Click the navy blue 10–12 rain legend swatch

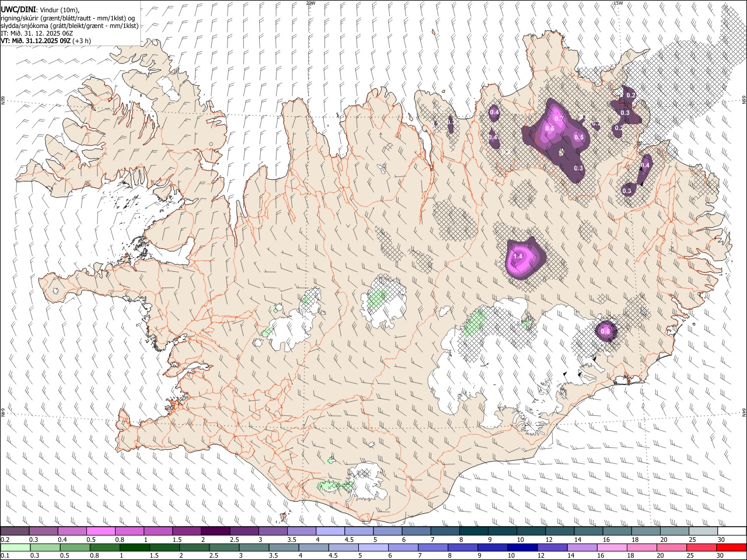tap(522, 547)
